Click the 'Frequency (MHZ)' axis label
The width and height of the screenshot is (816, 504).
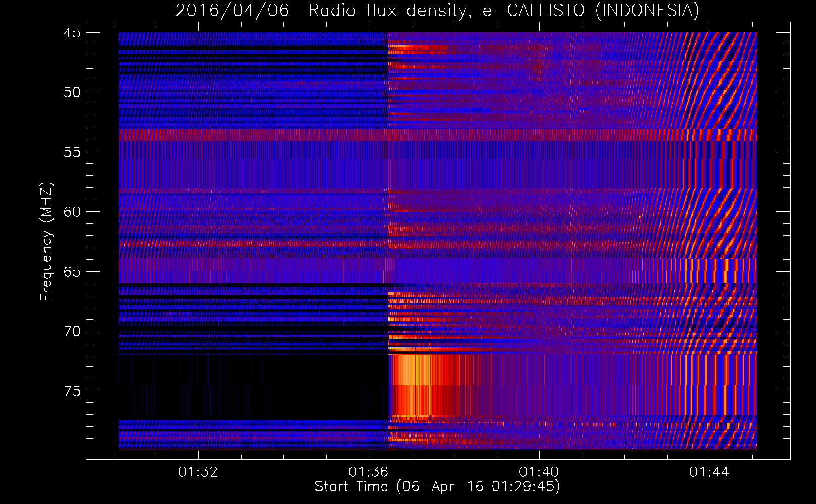point(46,241)
